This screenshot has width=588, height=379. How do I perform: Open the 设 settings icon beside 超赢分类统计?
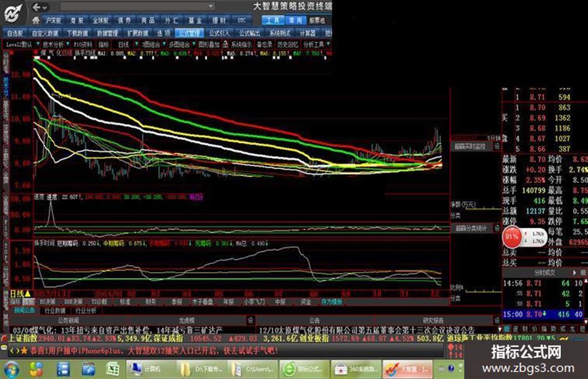point(497,228)
